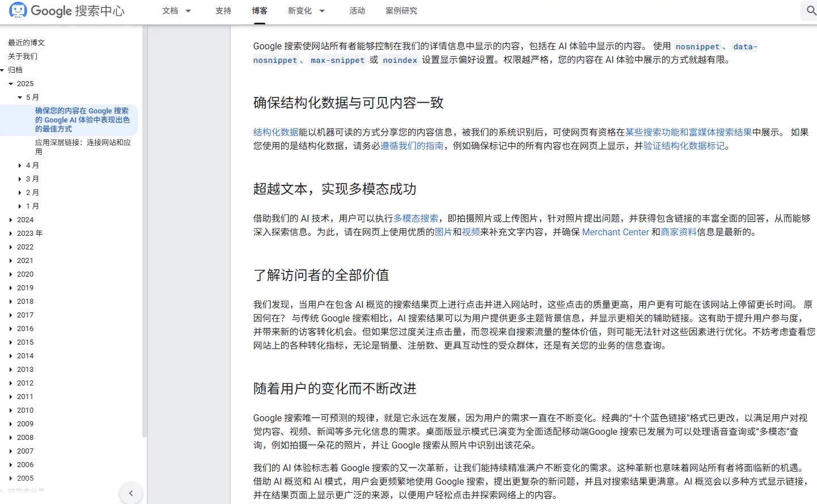Expand the 2011 archive year
The width and height of the screenshot is (817, 504).
11,396
